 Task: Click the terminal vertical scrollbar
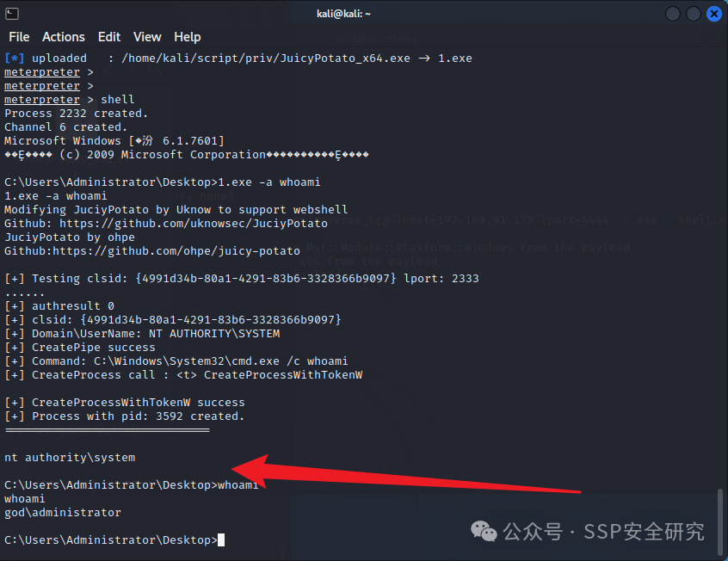coord(719,521)
